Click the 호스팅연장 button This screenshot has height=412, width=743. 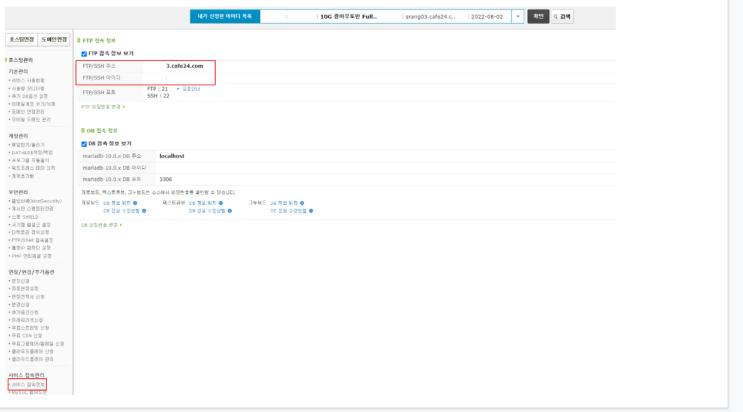coord(21,40)
